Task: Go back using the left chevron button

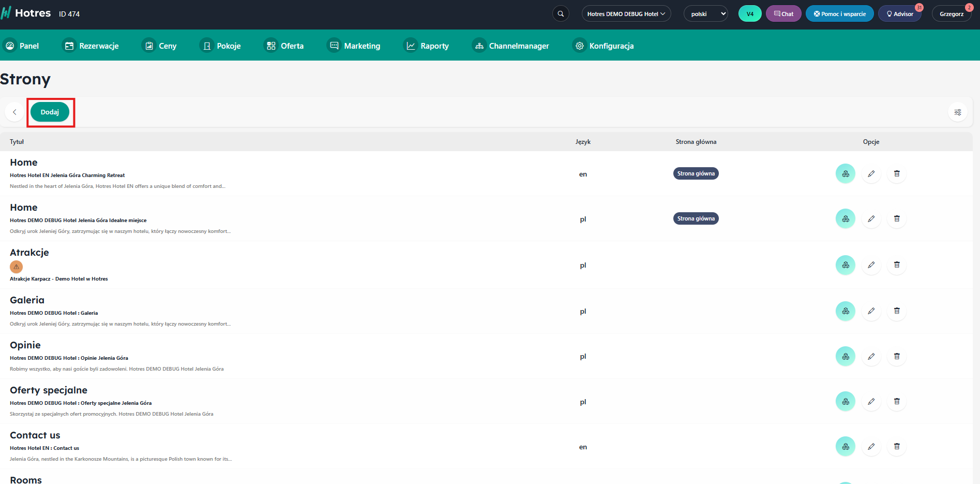Action: [x=14, y=112]
